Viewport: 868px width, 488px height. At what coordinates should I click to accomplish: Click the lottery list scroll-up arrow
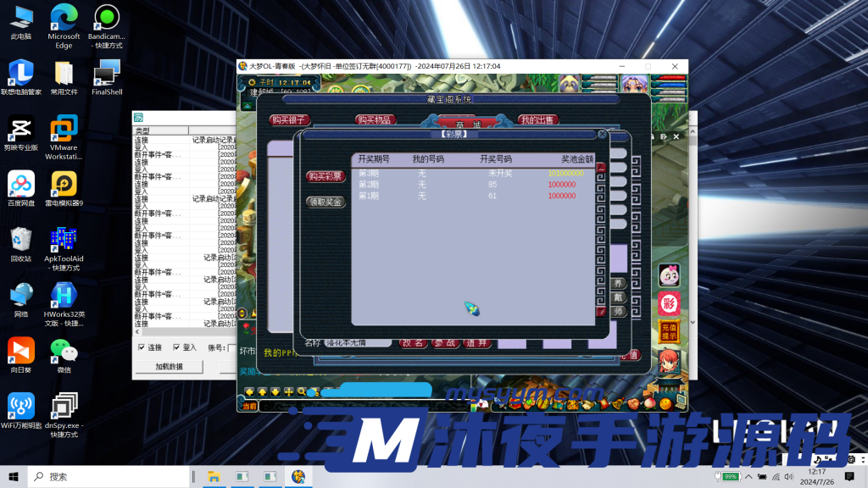602,169
